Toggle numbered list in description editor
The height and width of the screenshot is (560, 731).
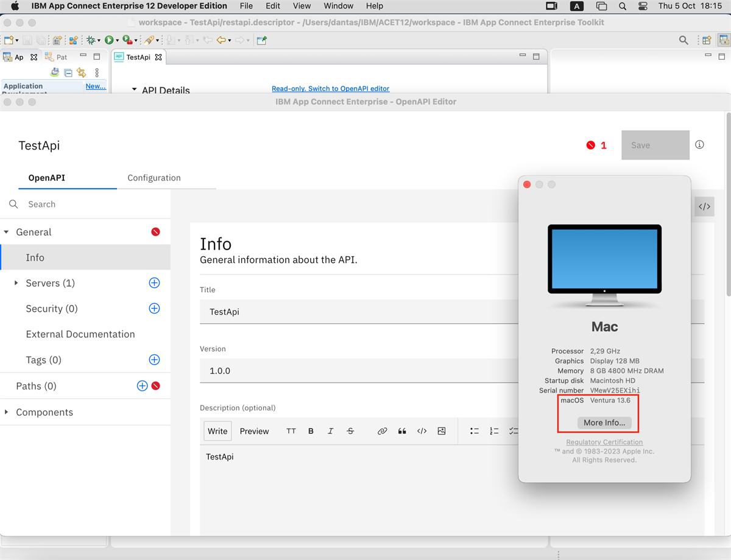(x=494, y=431)
